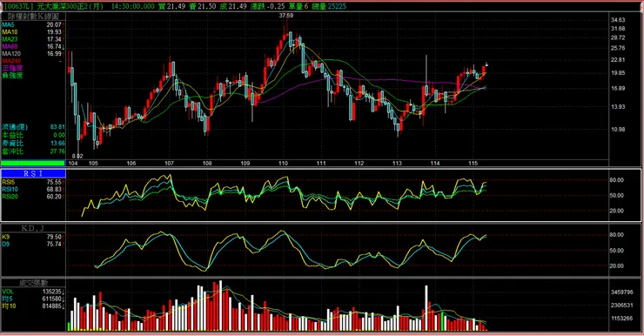This screenshot has width=644, height=336.
Task: Click the 成交張數 volume panel header
Action: (x=33, y=283)
